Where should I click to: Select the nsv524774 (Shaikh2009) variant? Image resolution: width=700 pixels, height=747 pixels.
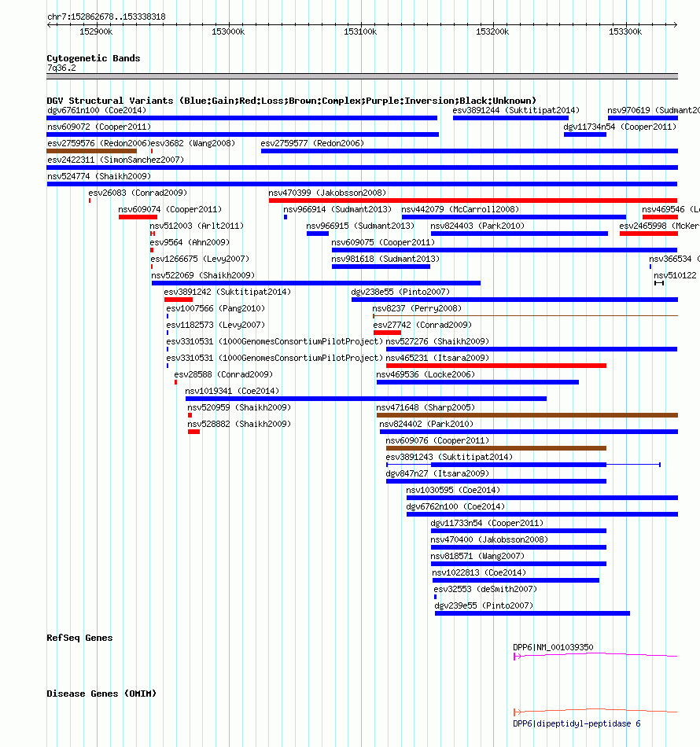pyautogui.click(x=362, y=184)
